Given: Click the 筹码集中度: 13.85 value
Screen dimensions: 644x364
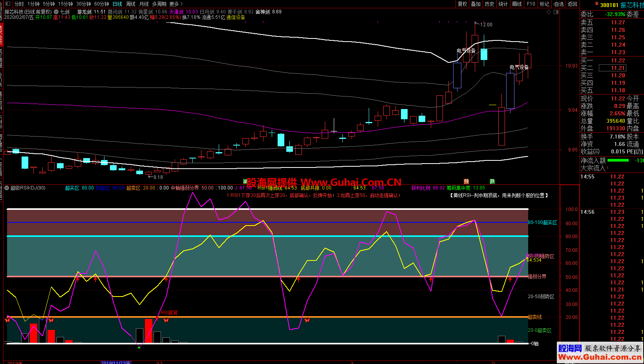Looking at the screenshot, I should click(x=466, y=188).
